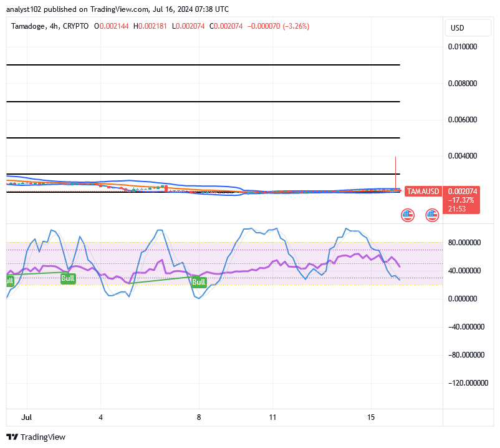Click the −17.37% value in price box
500x448 pixels.
tap(461, 200)
